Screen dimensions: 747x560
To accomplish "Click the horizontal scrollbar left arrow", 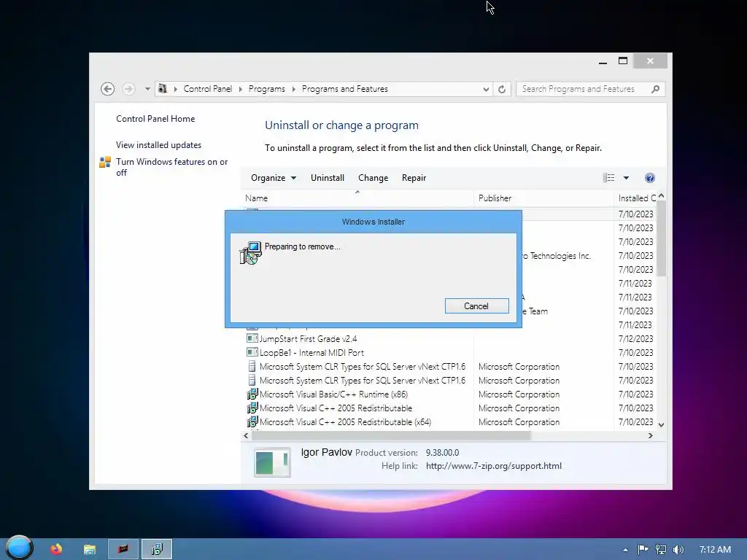I will tap(246, 436).
